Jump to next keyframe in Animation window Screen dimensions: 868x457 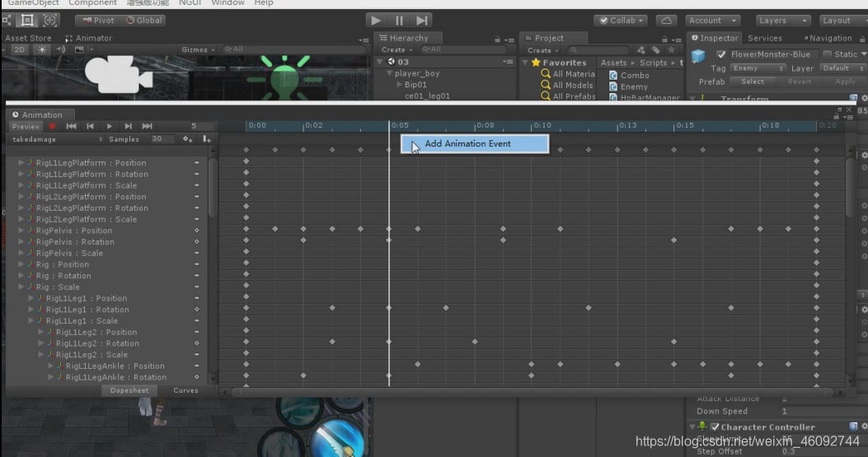128,126
